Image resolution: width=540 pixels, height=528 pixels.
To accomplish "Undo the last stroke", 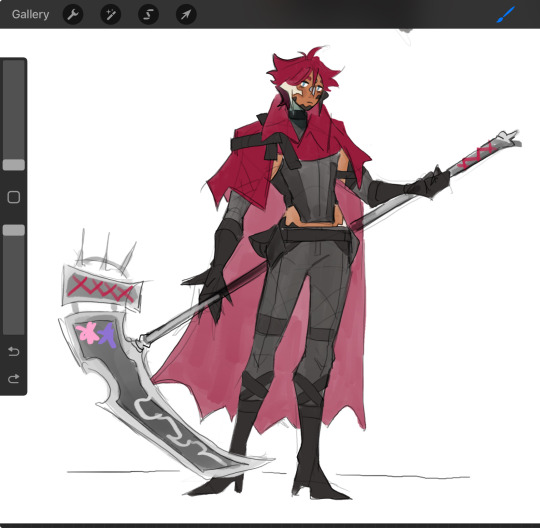I will click(x=14, y=351).
